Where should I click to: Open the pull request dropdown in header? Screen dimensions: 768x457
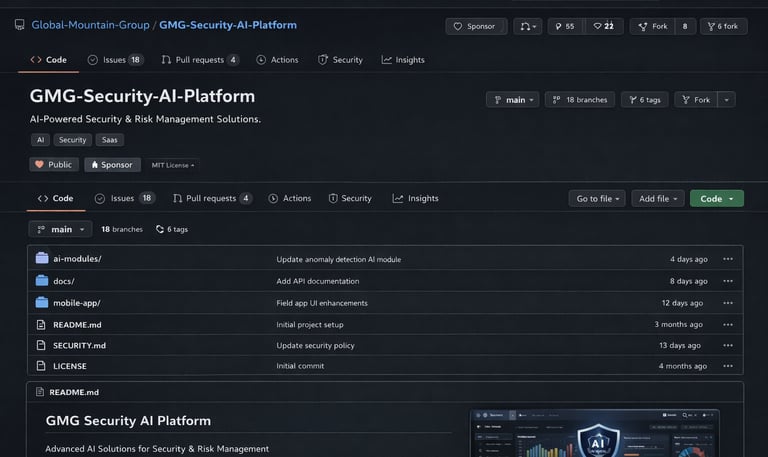pyautogui.click(x=528, y=26)
